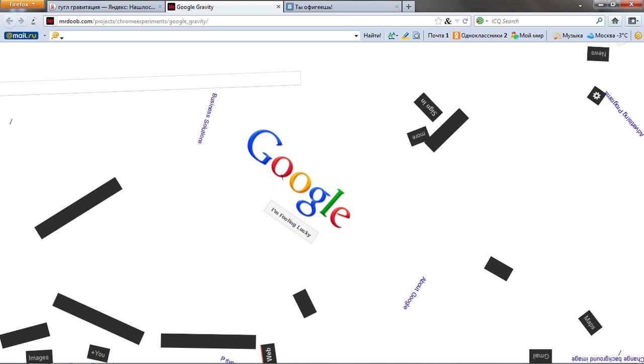Image resolution: width=644 pixels, height=364 pixels.
Task: Click the page zoom magnifier tool
Action: 417,36
